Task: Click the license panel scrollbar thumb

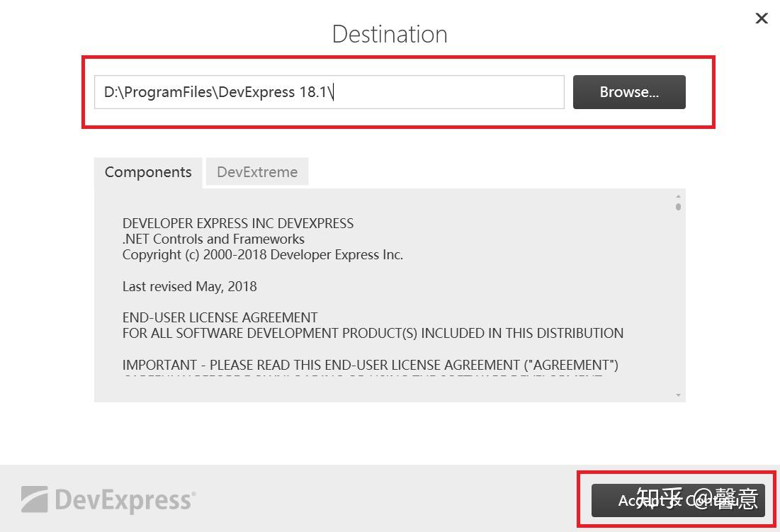Action: [677, 205]
